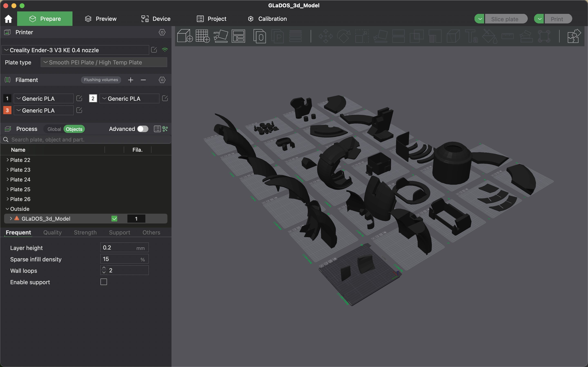This screenshot has width=588, height=367.
Task: Click the home icon
Action: pos(8,19)
